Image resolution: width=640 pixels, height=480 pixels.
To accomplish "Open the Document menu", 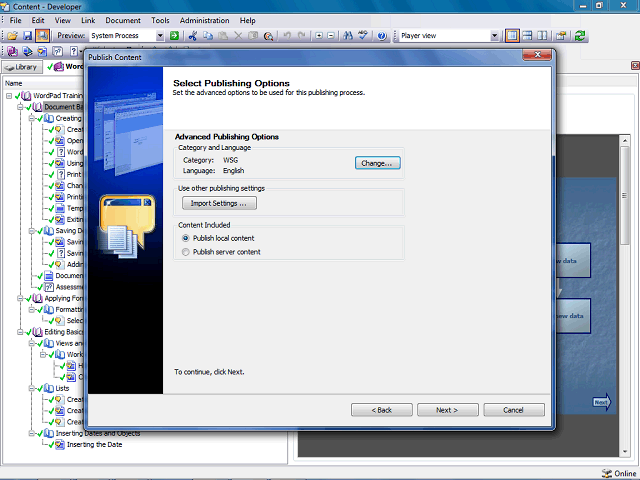I will pyautogui.click(x=123, y=20).
